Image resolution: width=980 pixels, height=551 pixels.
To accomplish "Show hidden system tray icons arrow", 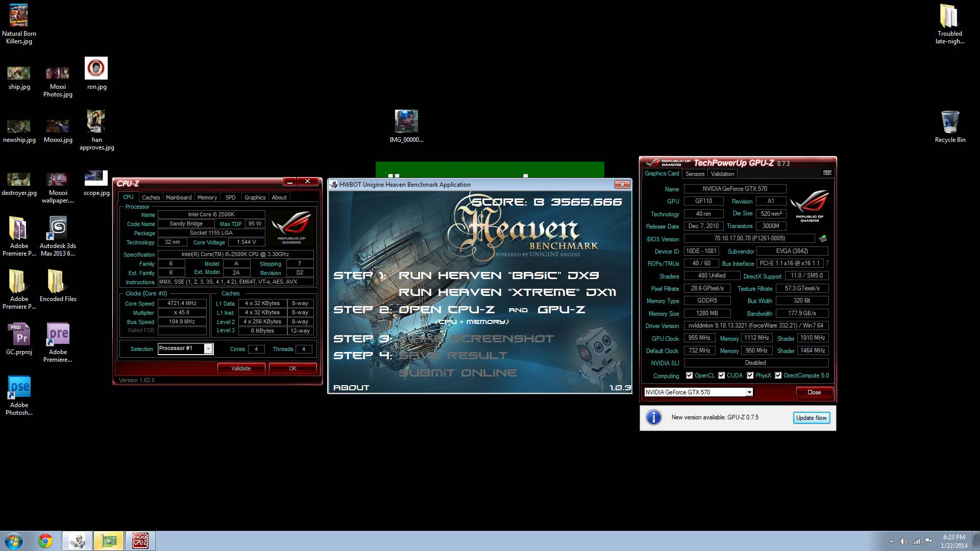I will (891, 541).
